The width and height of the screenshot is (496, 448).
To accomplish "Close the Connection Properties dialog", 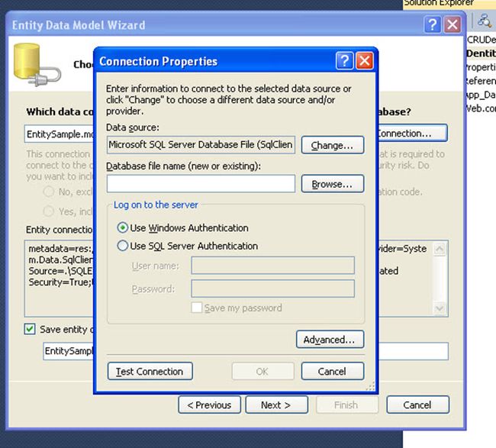I will 365,60.
